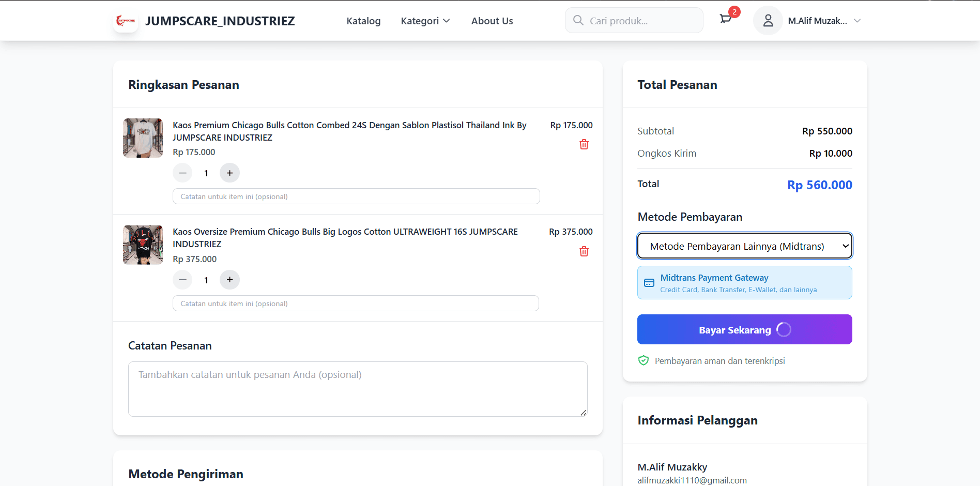This screenshot has height=486, width=980.
Task: Click the Informasi Pelanggan heading
Action: point(697,420)
